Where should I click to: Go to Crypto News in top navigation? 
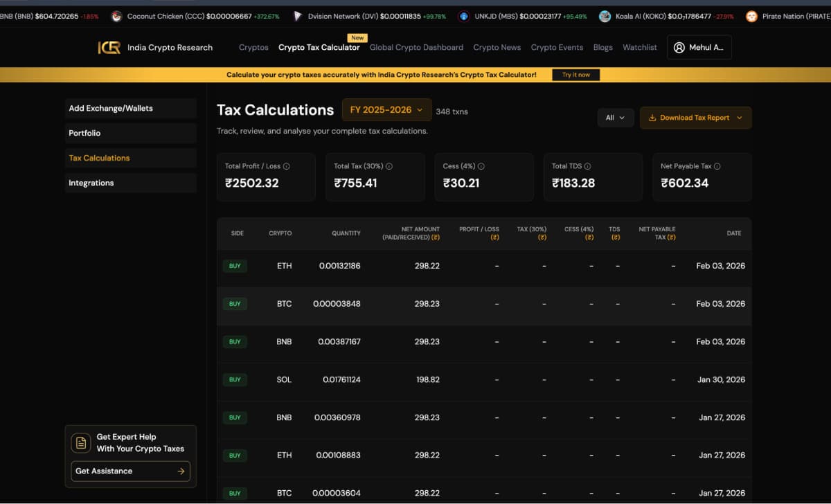[497, 47]
